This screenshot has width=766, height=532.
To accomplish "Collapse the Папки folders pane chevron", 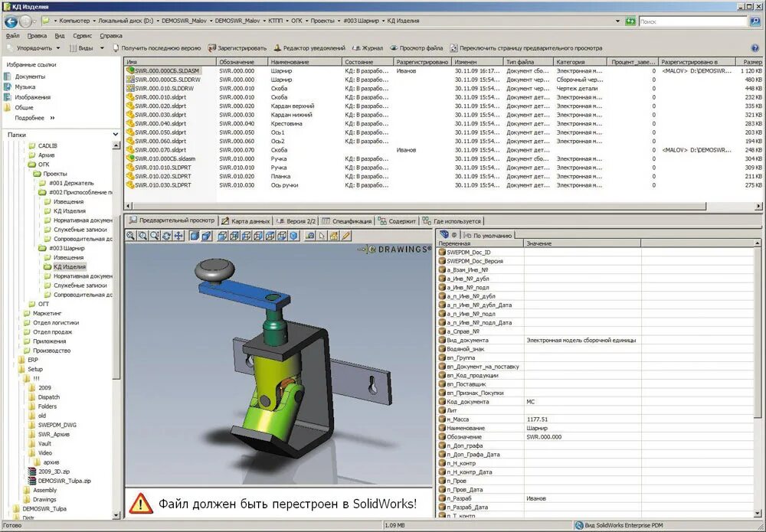I will pos(116,134).
